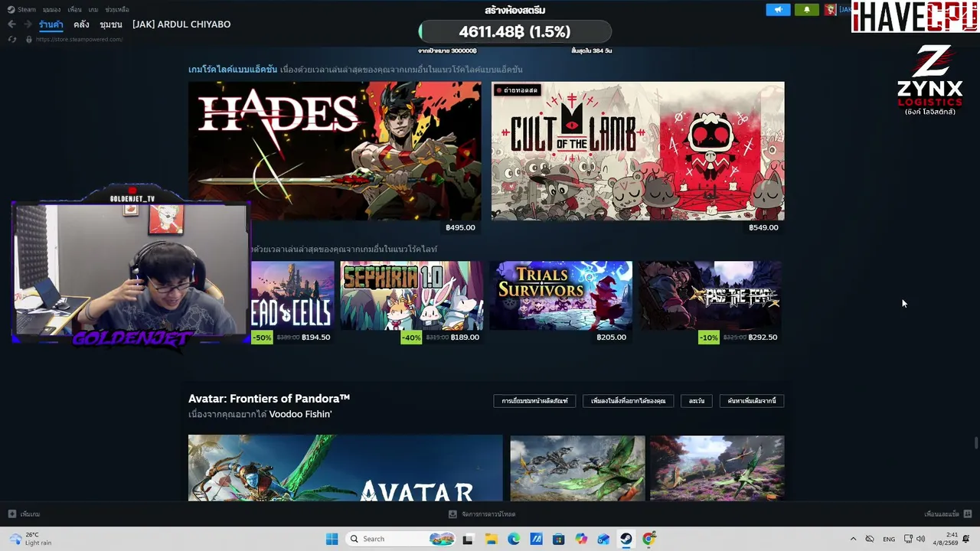Click the เพิ่มลงในสิ่งที่อยากได้ของคุณ wishlist button
The width and height of the screenshot is (980, 551).
(x=629, y=401)
